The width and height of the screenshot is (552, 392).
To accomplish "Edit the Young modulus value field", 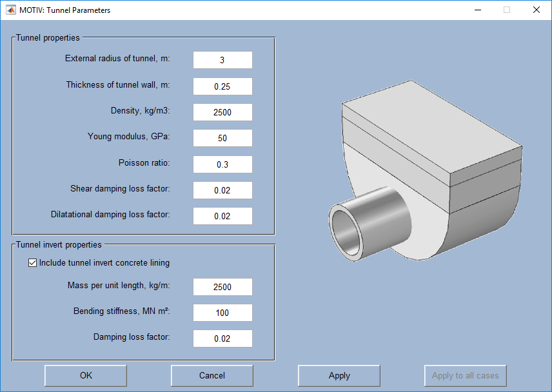I will (x=222, y=138).
